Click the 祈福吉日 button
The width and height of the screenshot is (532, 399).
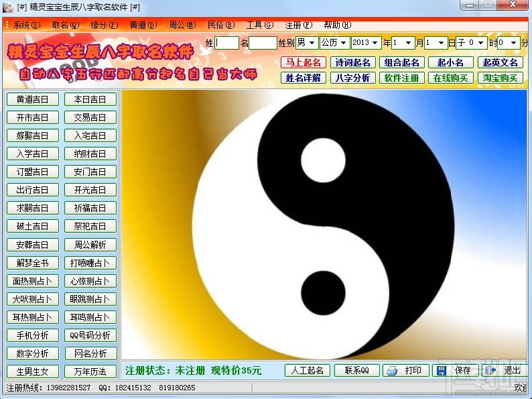[x=90, y=208]
